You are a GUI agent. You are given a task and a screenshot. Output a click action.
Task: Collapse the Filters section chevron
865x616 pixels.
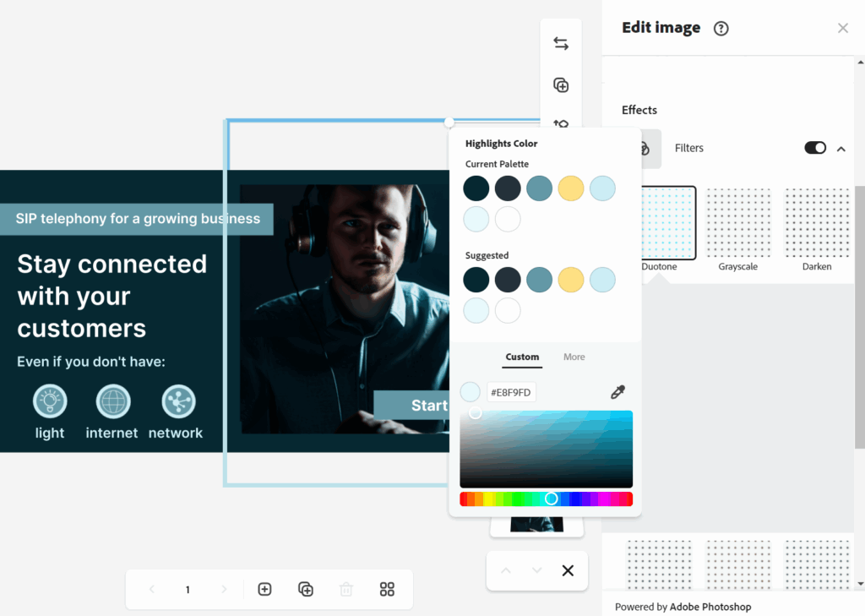tap(841, 149)
